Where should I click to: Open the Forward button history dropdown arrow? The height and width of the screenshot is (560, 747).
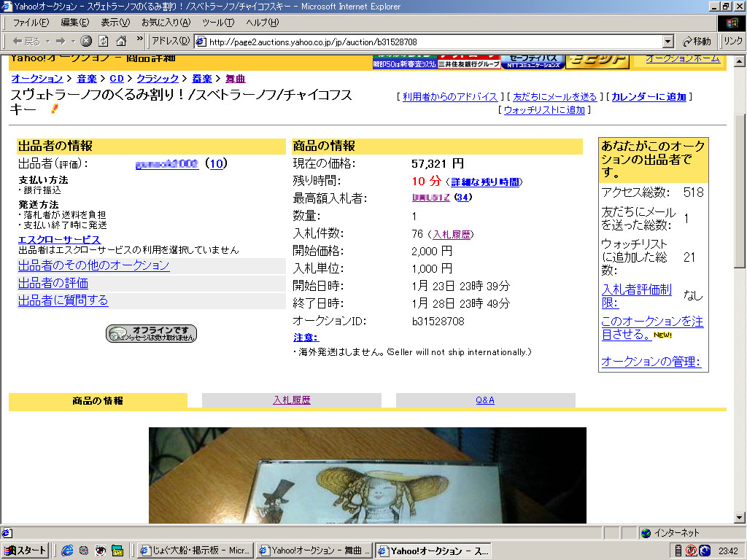73,42
